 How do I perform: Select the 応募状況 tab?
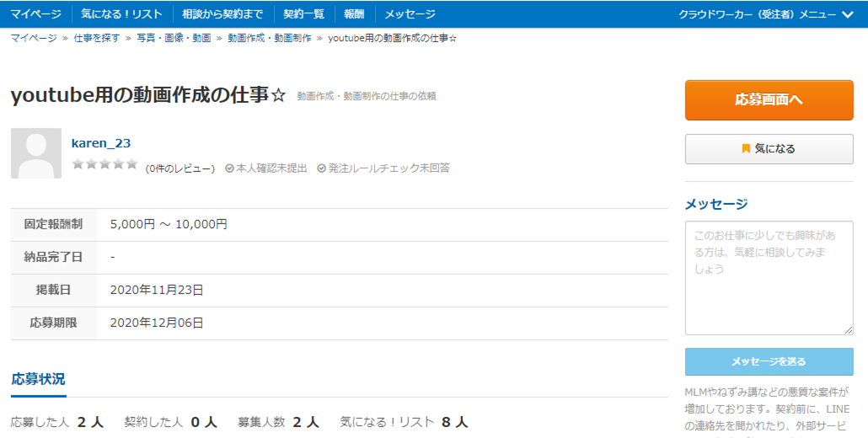(x=39, y=380)
